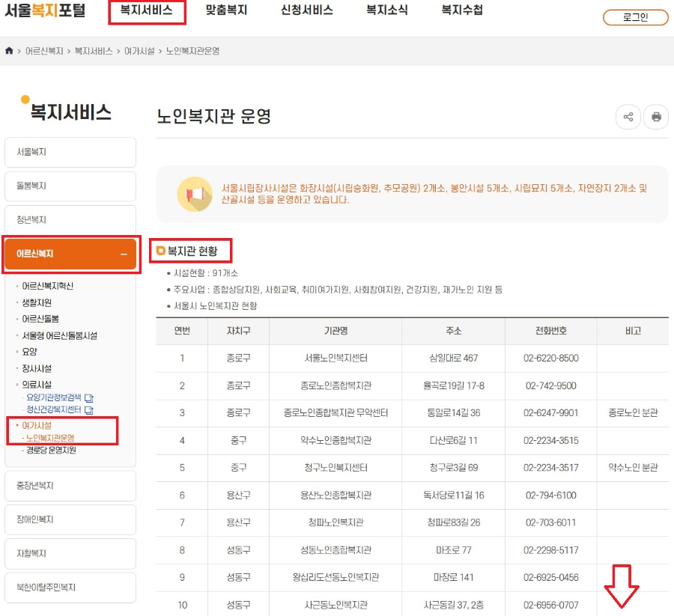Select 의료시설 in the sidebar
674x616 pixels.
[37, 385]
